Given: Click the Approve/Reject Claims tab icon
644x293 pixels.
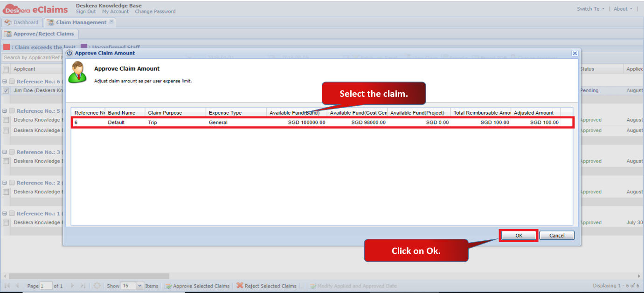Looking at the screenshot, I should coord(8,34).
